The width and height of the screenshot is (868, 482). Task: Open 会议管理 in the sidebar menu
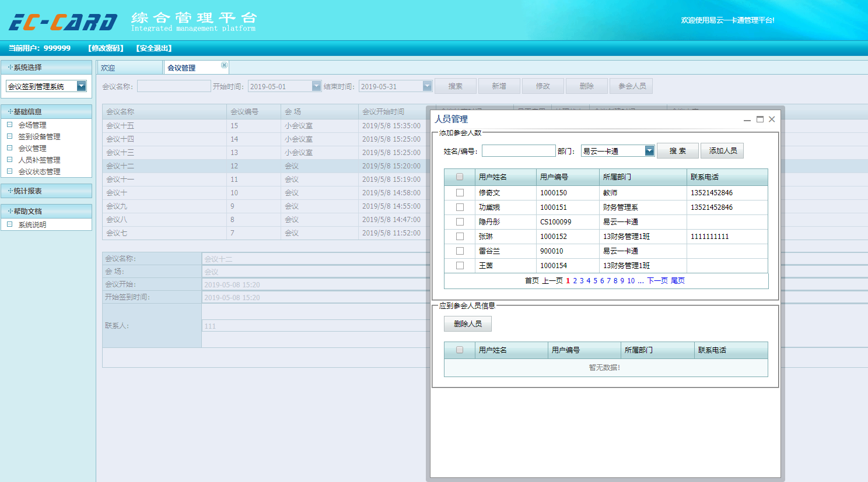[x=32, y=148]
